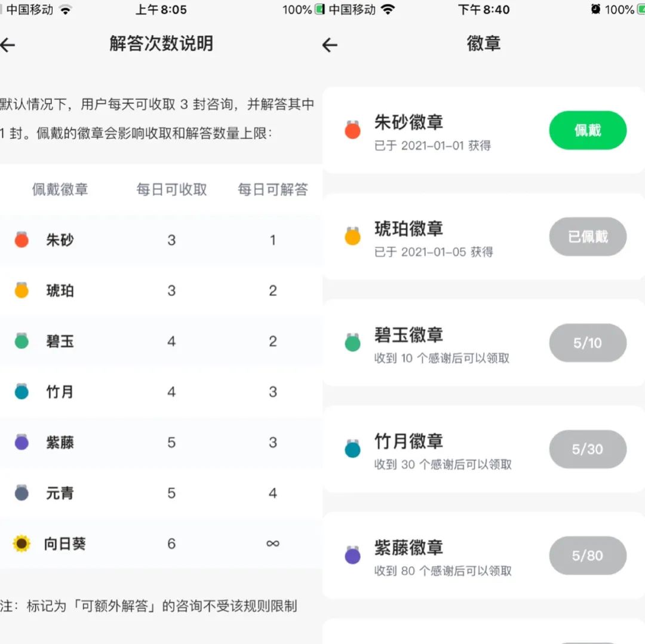The width and height of the screenshot is (645, 644).
Task: Tap the 上午8:05 clock
Action: pos(161,9)
